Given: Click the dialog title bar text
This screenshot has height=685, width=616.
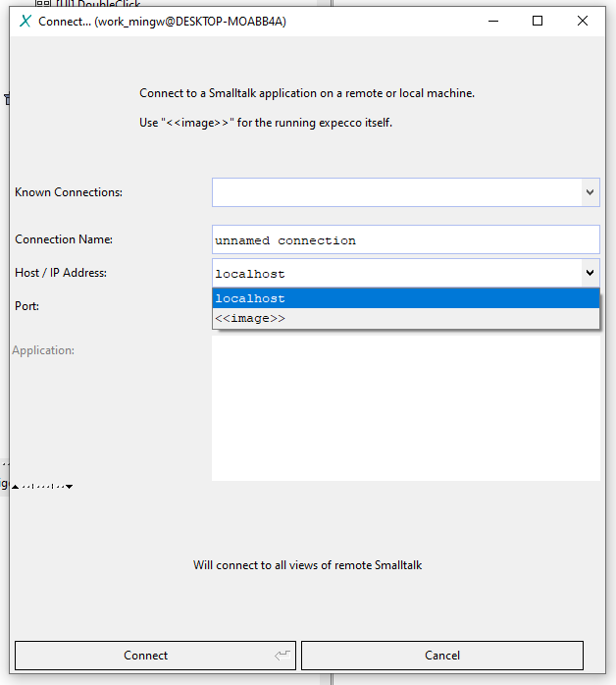Looking at the screenshot, I should [162, 21].
